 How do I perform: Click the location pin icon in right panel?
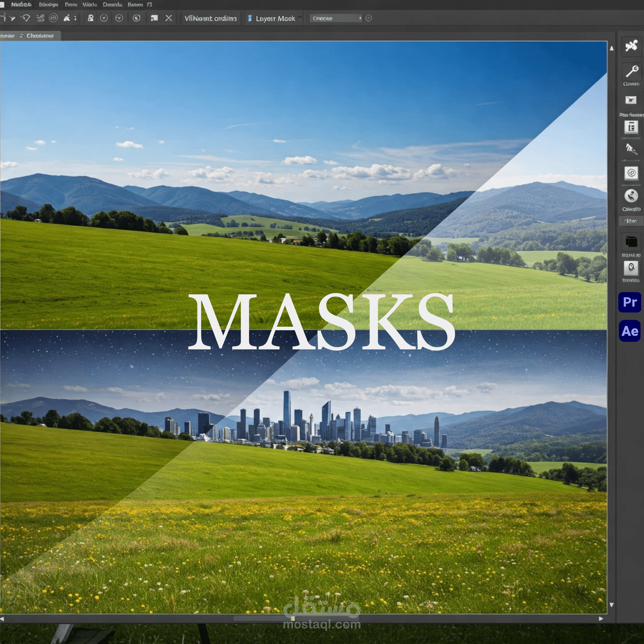click(631, 268)
